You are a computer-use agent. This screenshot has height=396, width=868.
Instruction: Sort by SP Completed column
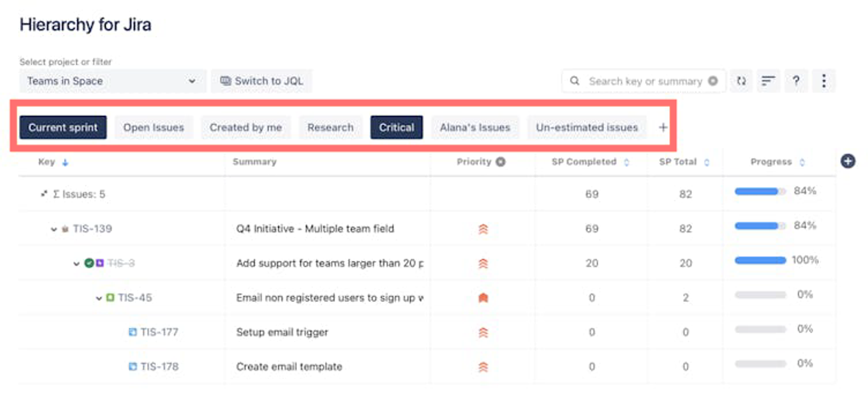click(626, 162)
